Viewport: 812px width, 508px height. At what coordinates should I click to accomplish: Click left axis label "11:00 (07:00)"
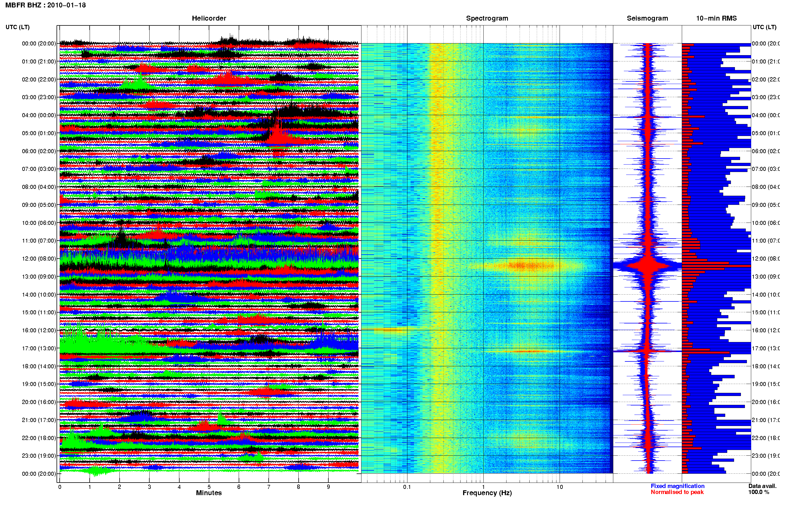39,241
